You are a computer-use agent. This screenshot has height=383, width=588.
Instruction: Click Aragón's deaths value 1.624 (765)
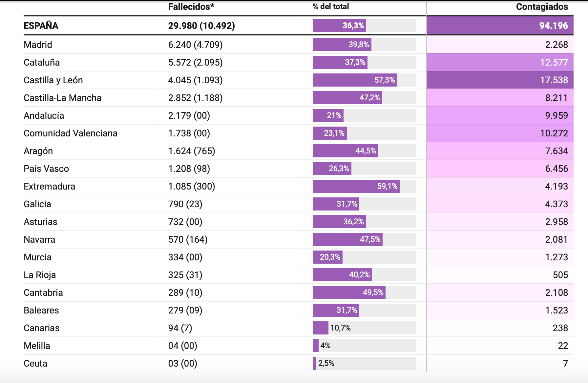pyautogui.click(x=192, y=151)
